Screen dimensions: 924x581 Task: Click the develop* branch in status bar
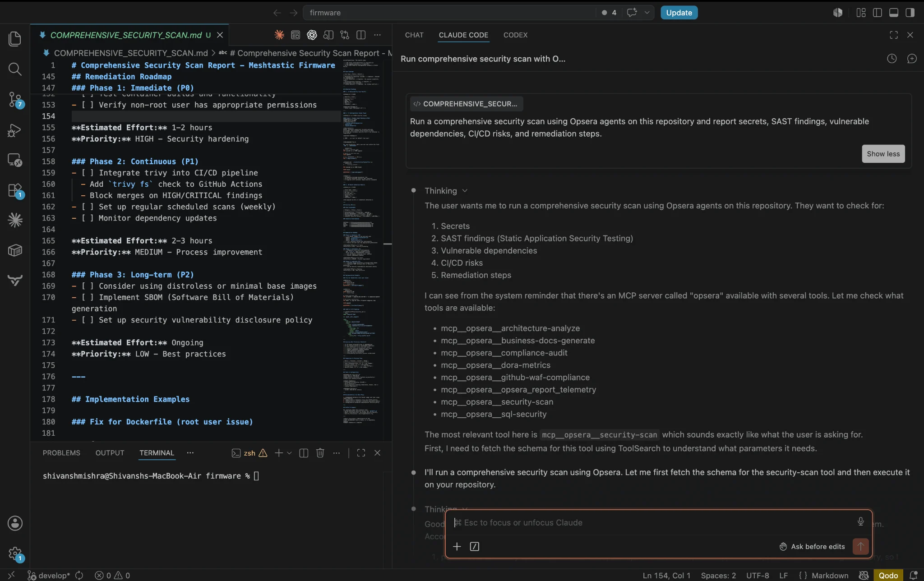49,576
